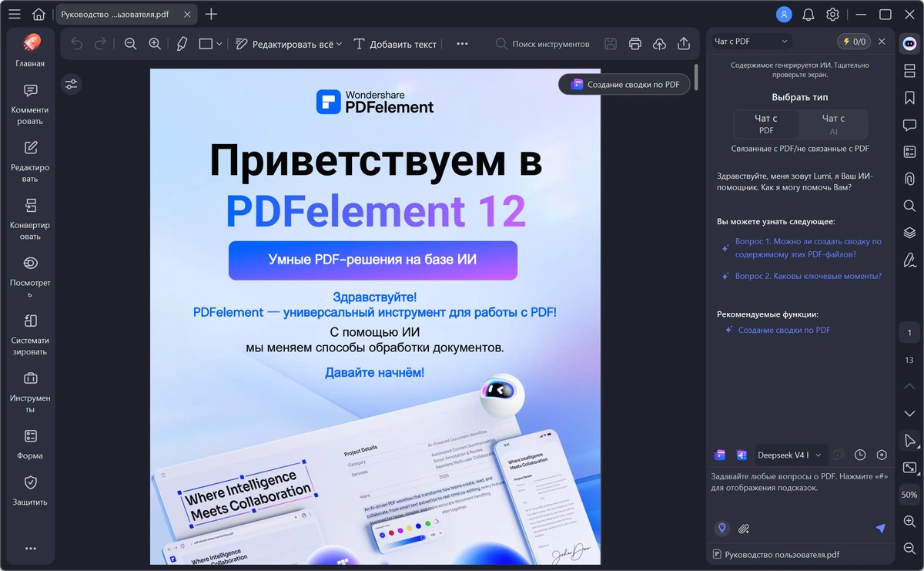Close the AI chat panel
Screen dimensions: 924x571
click(882, 42)
